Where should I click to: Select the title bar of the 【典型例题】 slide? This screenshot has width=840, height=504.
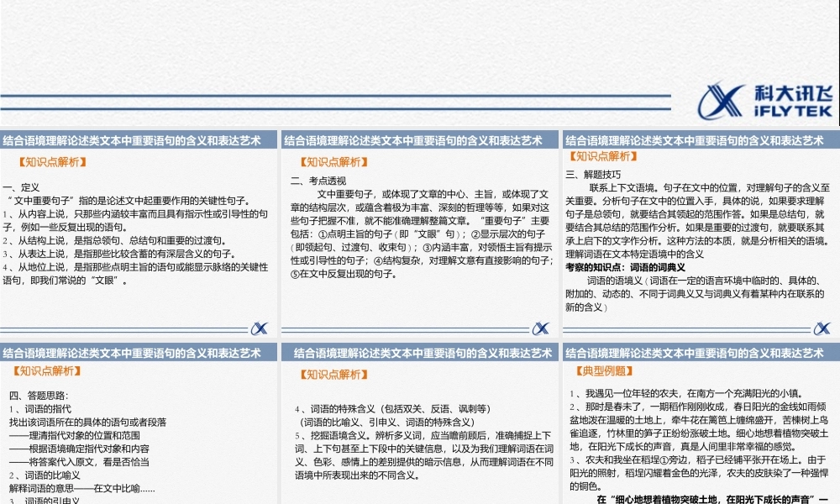pos(701,353)
